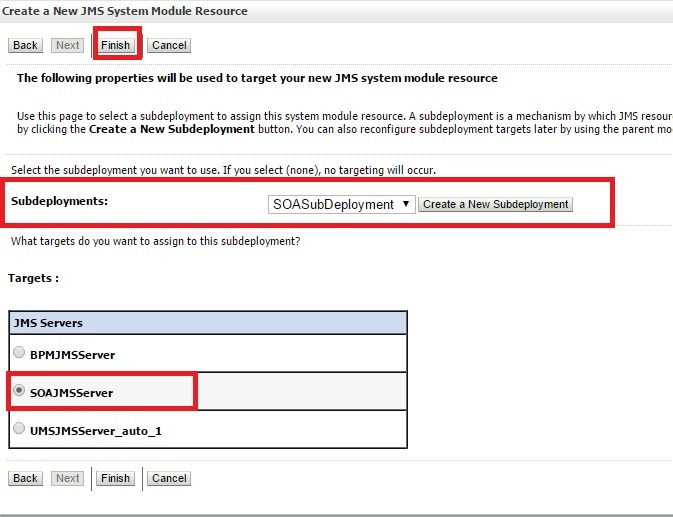This screenshot has height=517, width=673.
Task: Click the BPMJMSServer label text
Action: point(73,355)
